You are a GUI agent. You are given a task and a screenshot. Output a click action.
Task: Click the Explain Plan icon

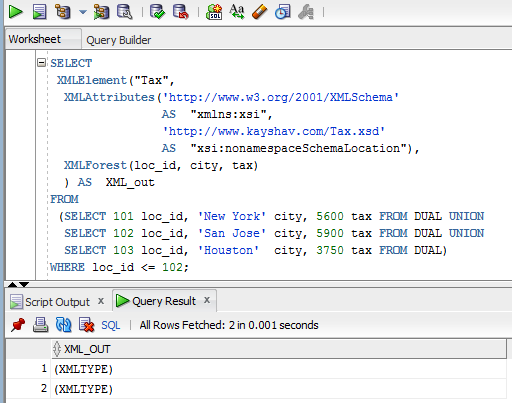63,12
